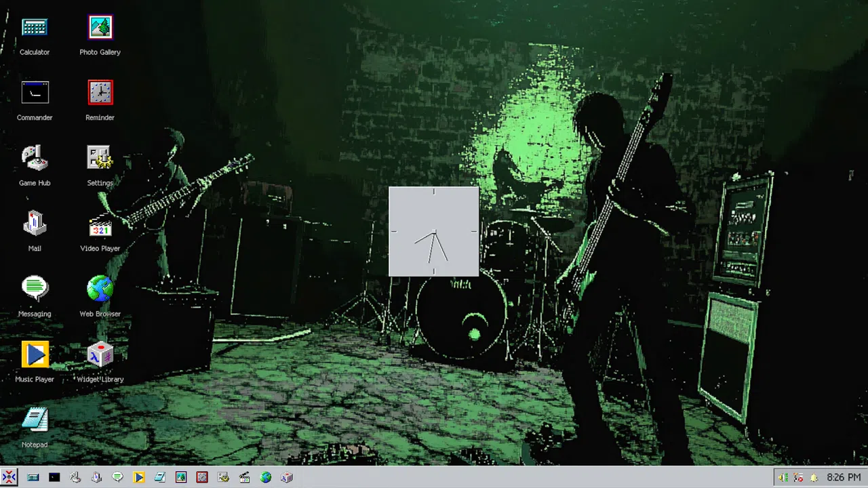Screen dimensions: 868x488
Task: Launch Web Browser globe from the taskbar
Action: coord(265,477)
